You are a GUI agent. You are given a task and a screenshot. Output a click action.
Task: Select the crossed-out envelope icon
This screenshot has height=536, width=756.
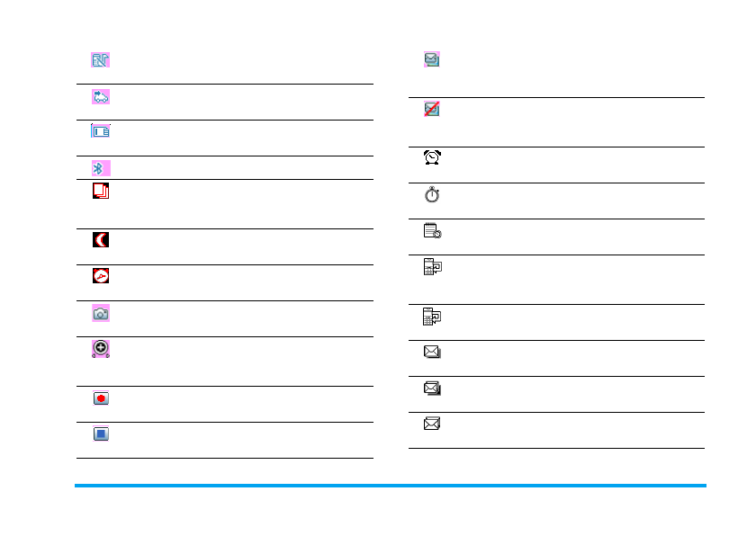433,109
